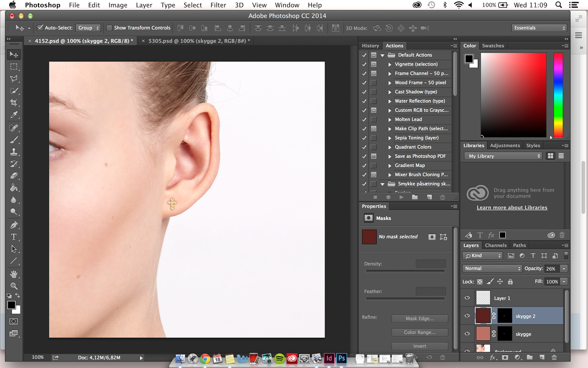The image size is (588, 368).
Task: Click the vertical hue spectrum slider
Action: 558,95
